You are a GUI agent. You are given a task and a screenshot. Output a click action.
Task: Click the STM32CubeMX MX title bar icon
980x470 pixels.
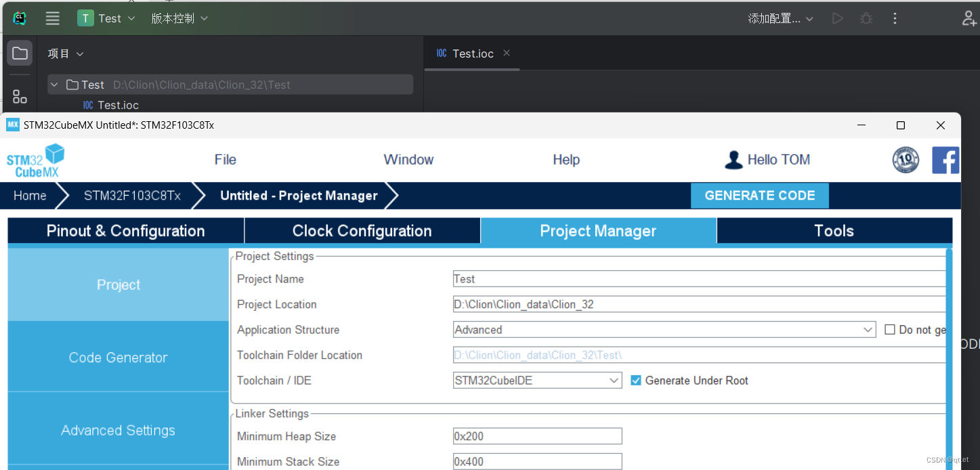tap(13, 125)
